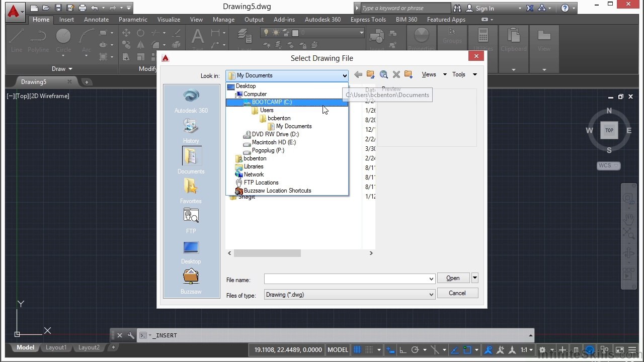Open the Parametric ribbon tab
Viewport: 644px width, 362px height.
pos(133,20)
